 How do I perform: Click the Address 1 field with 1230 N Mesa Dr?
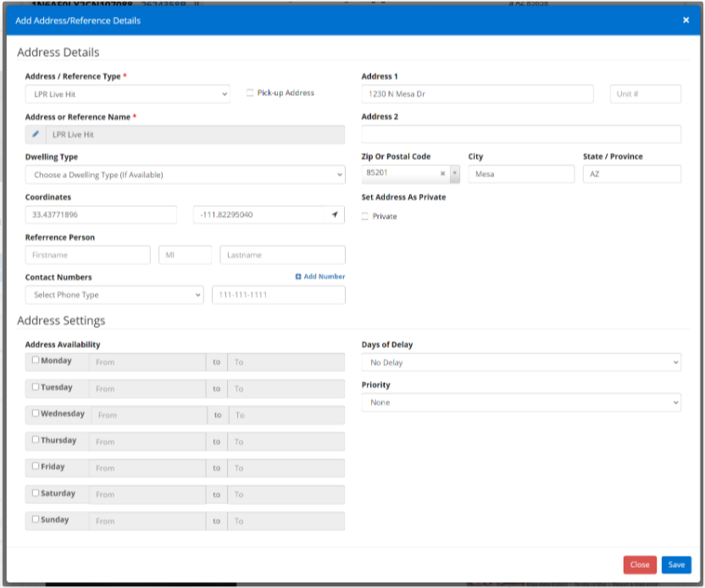click(x=477, y=94)
